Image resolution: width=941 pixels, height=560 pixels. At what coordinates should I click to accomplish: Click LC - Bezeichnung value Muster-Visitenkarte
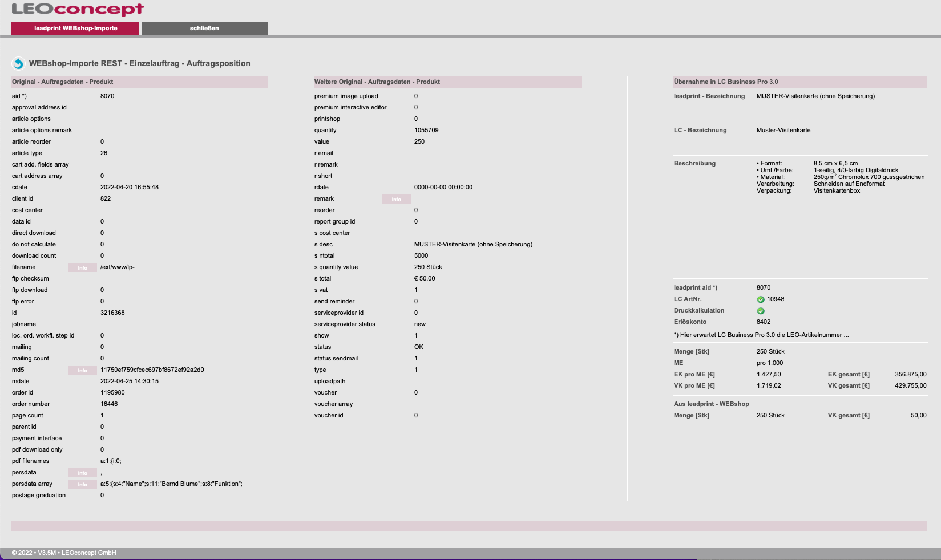784,130
